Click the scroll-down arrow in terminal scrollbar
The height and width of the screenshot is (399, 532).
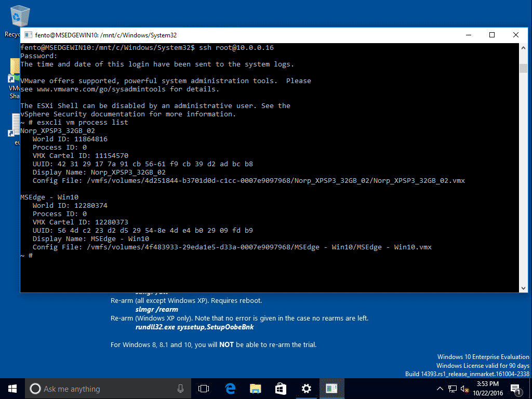click(523, 288)
